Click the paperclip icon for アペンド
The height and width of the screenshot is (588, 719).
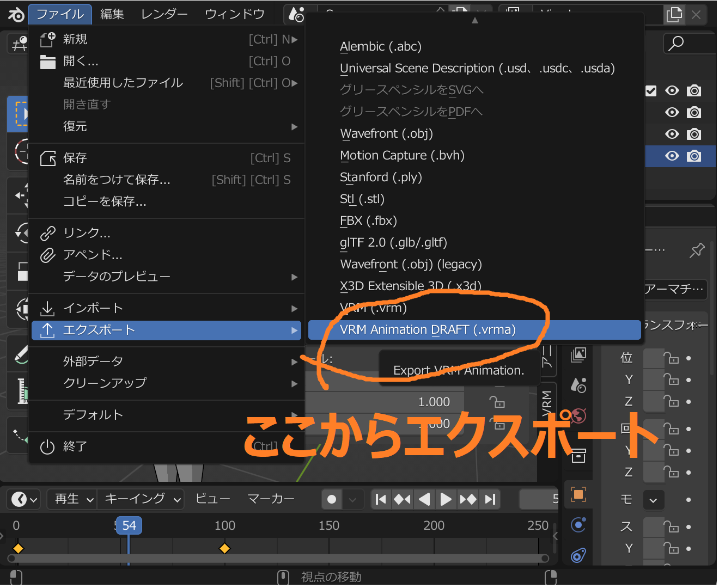pos(48,255)
